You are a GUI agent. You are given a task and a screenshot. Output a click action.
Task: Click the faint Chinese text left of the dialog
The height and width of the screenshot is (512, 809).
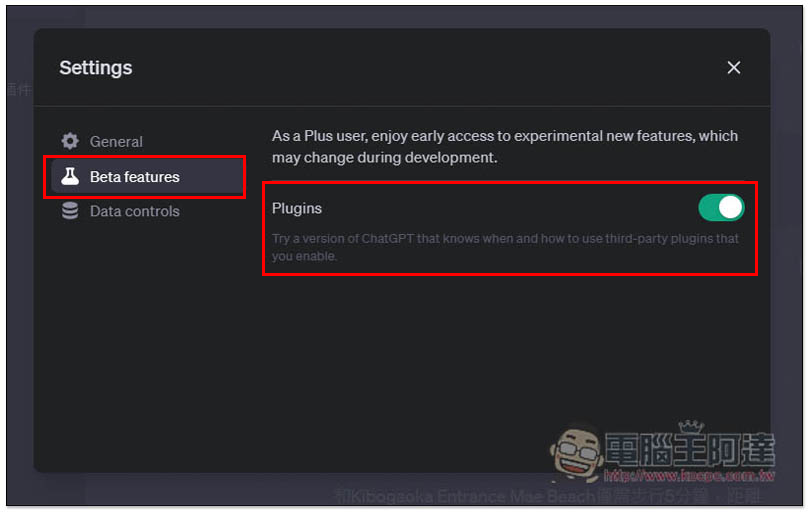click(x=19, y=89)
